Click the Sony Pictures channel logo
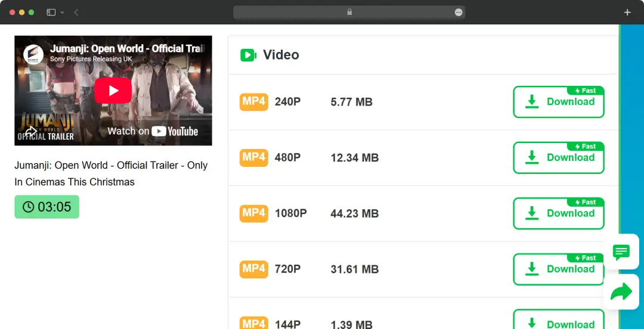Image resolution: width=644 pixels, height=329 pixels. pyautogui.click(x=33, y=54)
